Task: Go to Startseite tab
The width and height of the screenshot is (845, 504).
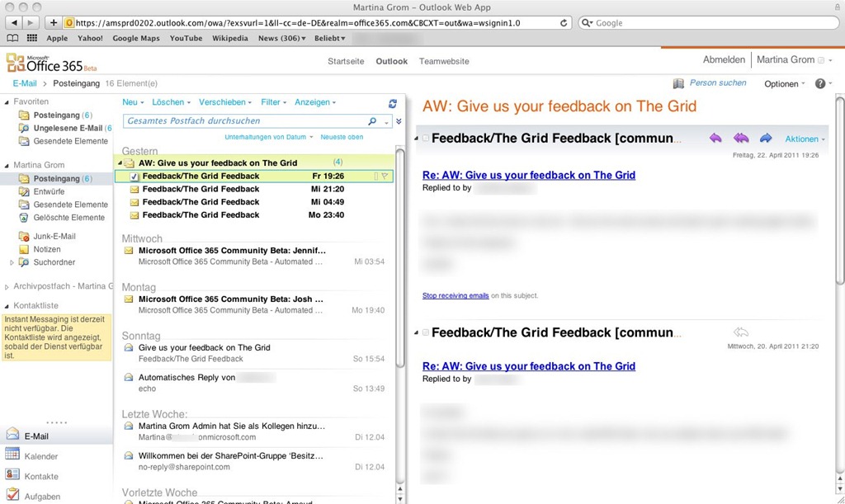Action: coord(346,61)
